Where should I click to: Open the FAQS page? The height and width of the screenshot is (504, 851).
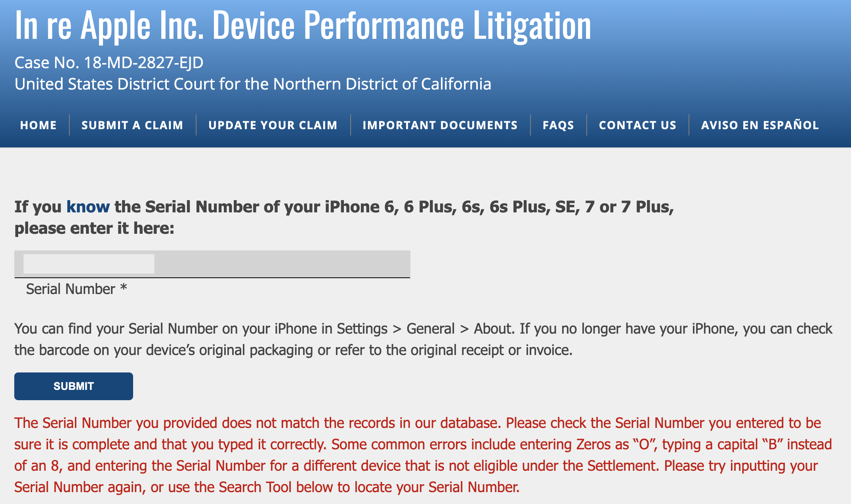pos(558,125)
